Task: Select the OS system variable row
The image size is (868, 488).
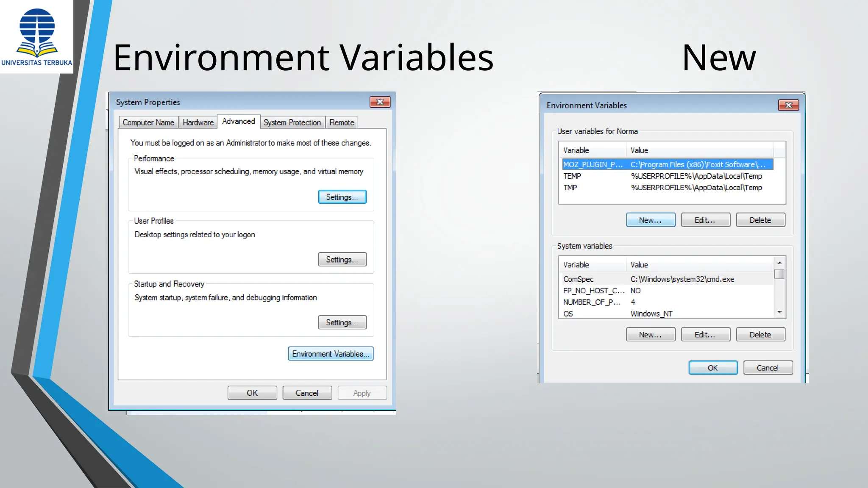Action: [x=668, y=313]
